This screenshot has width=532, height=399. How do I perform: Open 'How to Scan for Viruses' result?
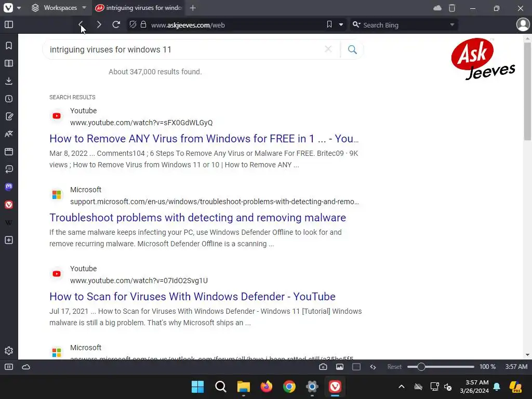[x=192, y=297]
